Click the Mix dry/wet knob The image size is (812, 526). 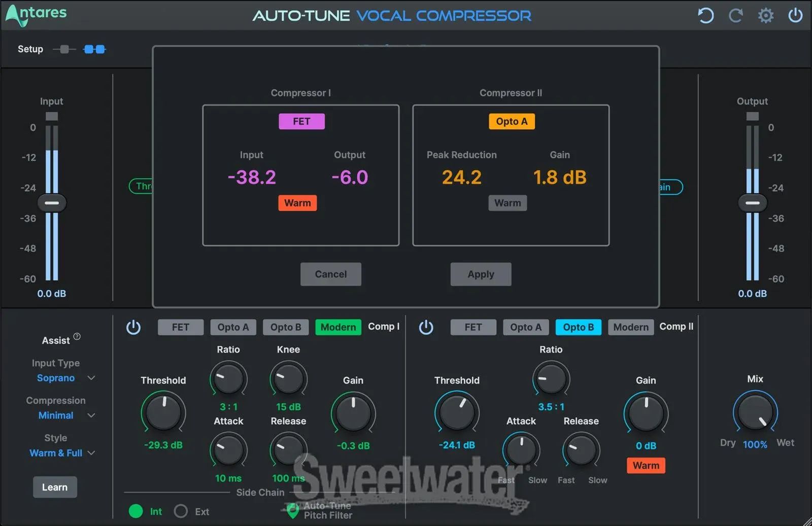(x=755, y=412)
